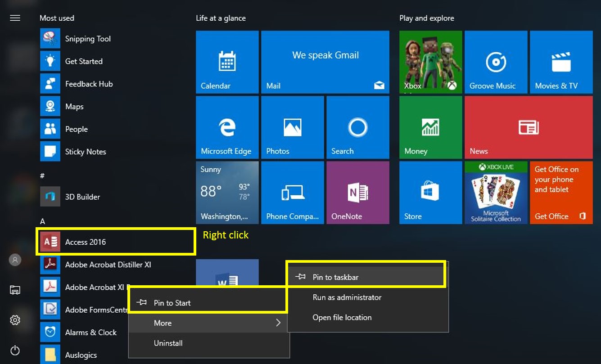Viewport: 601px width, 364px height.
Task: Launch the Calendar tile
Action: click(x=227, y=62)
